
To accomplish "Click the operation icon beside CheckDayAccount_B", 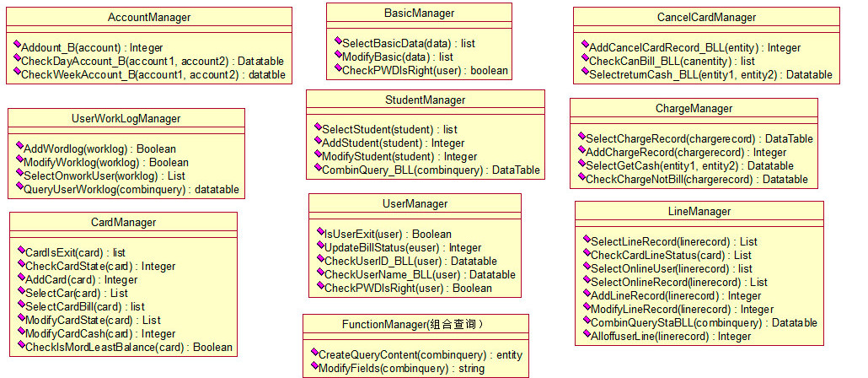I will coord(17,59).
